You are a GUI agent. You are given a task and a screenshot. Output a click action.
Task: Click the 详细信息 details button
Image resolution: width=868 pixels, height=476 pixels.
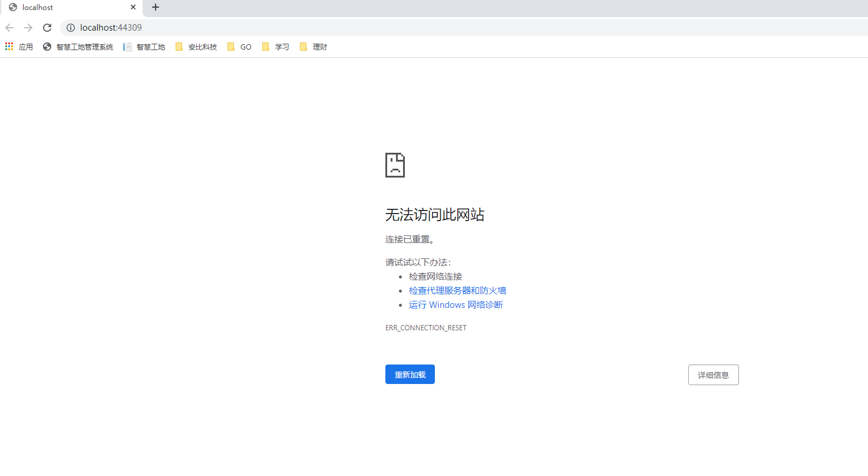tap(713, 375)
